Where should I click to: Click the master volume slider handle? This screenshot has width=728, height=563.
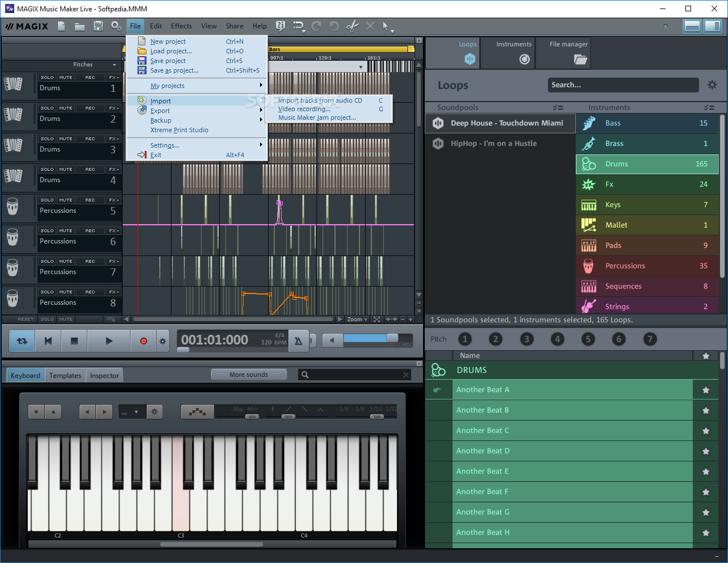(x=392, y=338)
